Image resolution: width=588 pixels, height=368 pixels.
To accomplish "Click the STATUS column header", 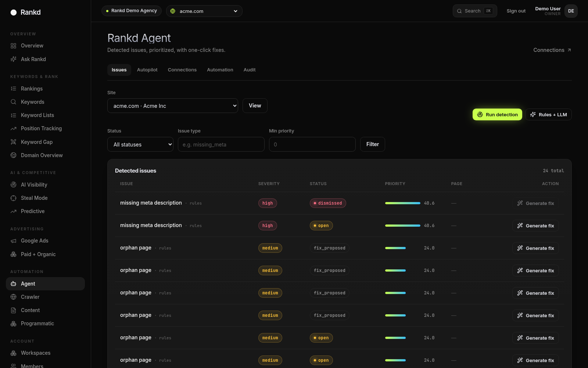I will [318, 184].
